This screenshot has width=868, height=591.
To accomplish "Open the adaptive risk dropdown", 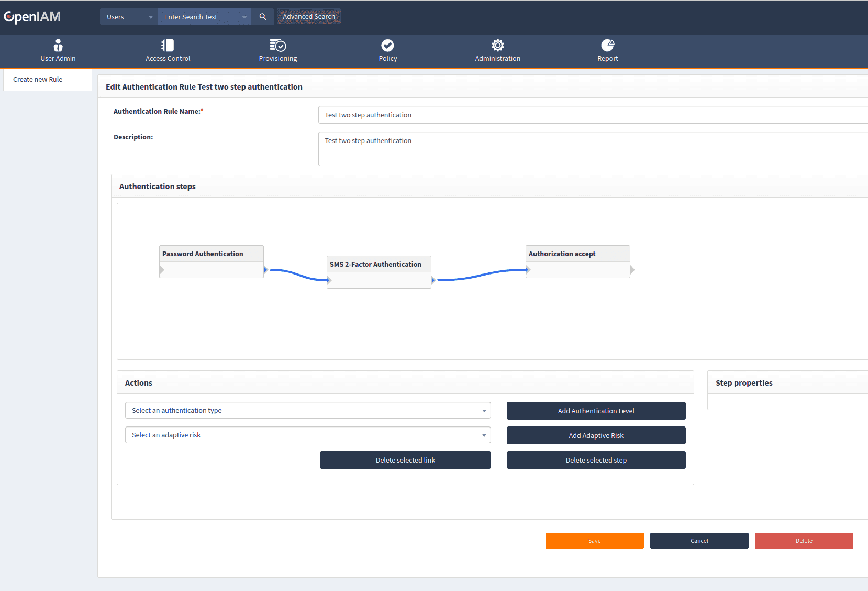I will point(308,435).
